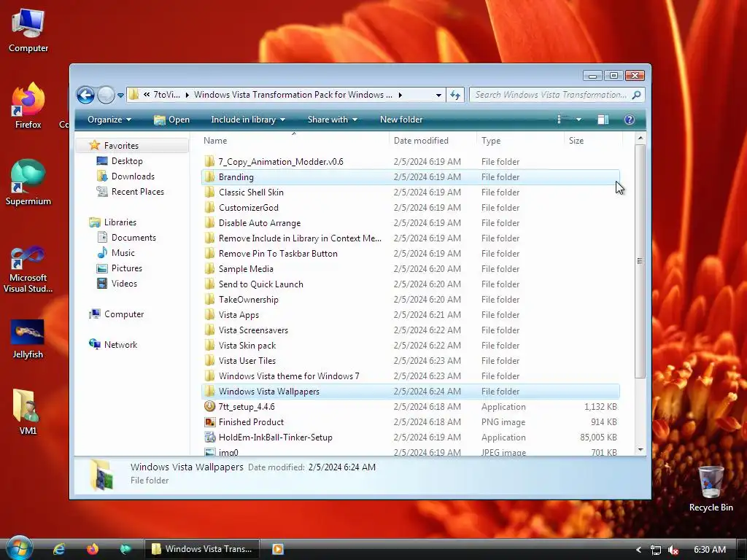This screenshot has height=560, width=747.
Task: Select 7_Copy_Animation_Modder.v0.6 folder icon
Action: (209, 161)
